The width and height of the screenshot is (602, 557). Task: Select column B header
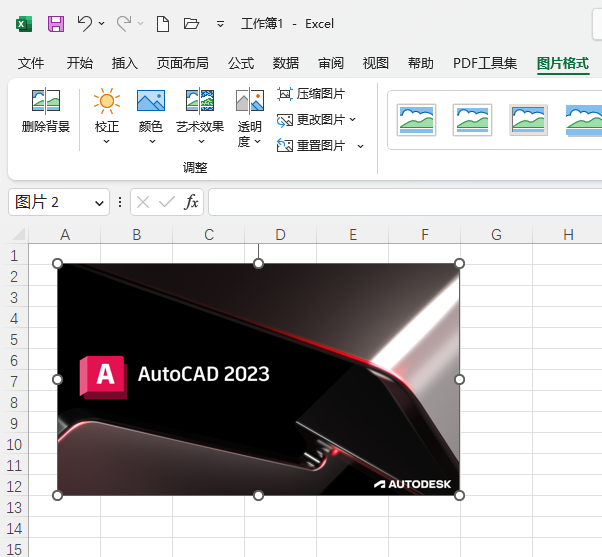click(137, 235)
